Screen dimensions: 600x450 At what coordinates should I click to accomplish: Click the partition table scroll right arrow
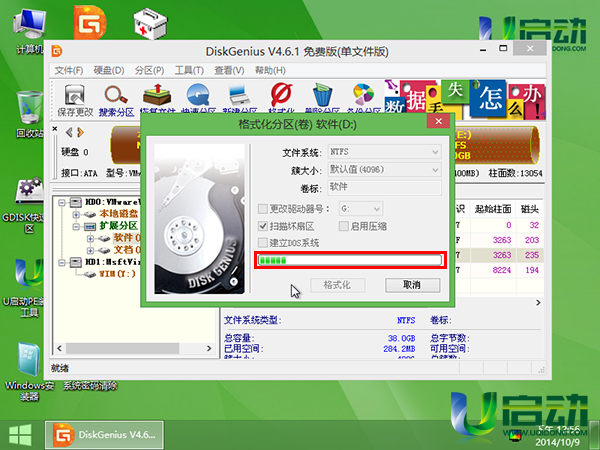538,303
